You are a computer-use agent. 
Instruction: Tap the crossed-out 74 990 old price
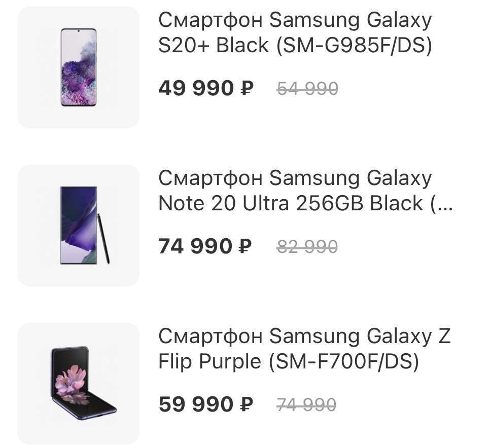[306, 405]
